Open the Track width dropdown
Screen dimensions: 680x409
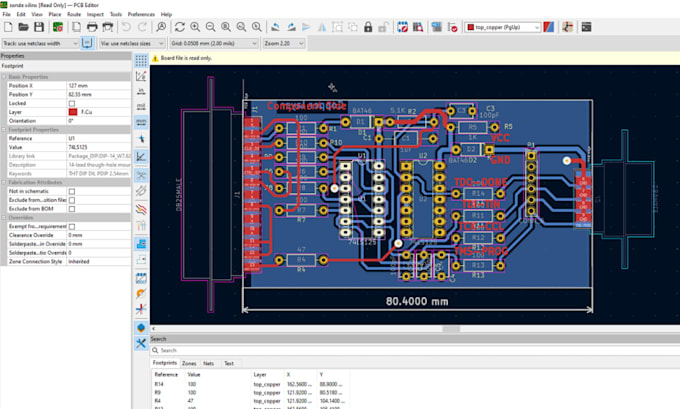[40, 43]
